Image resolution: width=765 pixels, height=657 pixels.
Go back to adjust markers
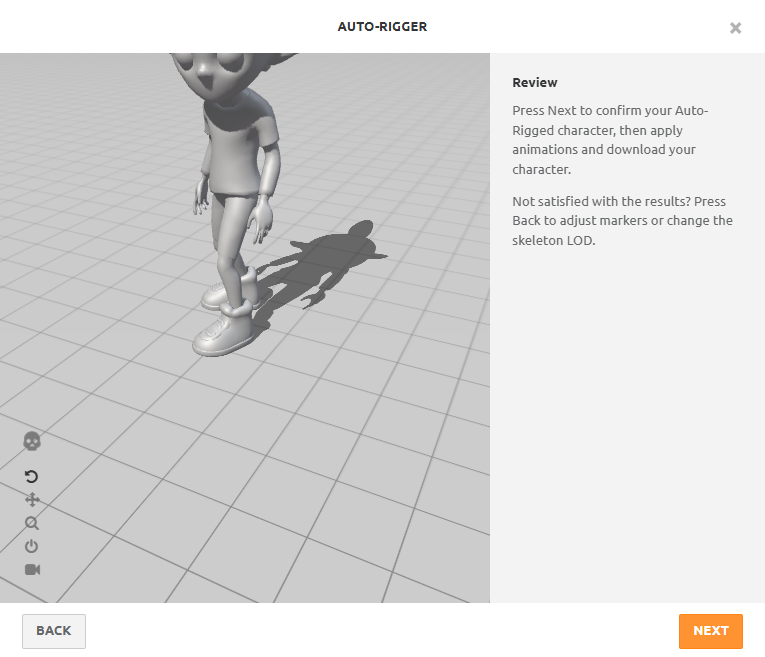click(54, 631)
